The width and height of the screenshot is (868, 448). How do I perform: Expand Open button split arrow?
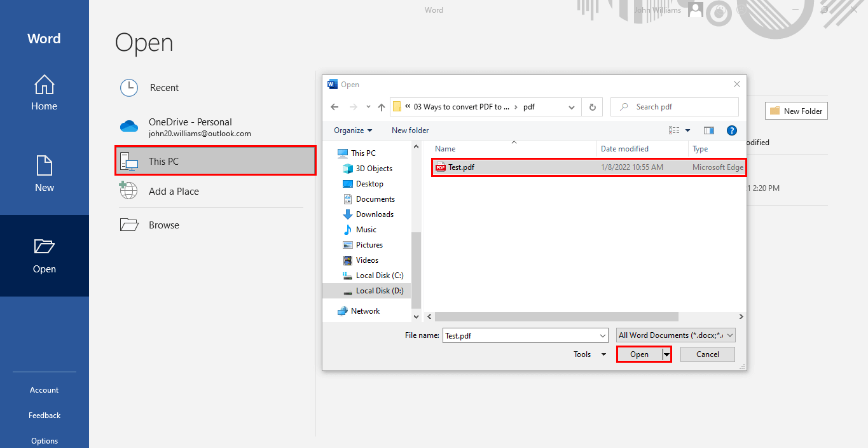point(666,354)
